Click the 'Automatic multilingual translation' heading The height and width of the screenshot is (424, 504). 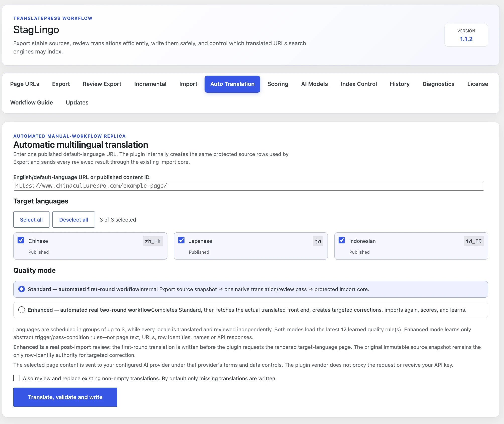click(81, 145)
